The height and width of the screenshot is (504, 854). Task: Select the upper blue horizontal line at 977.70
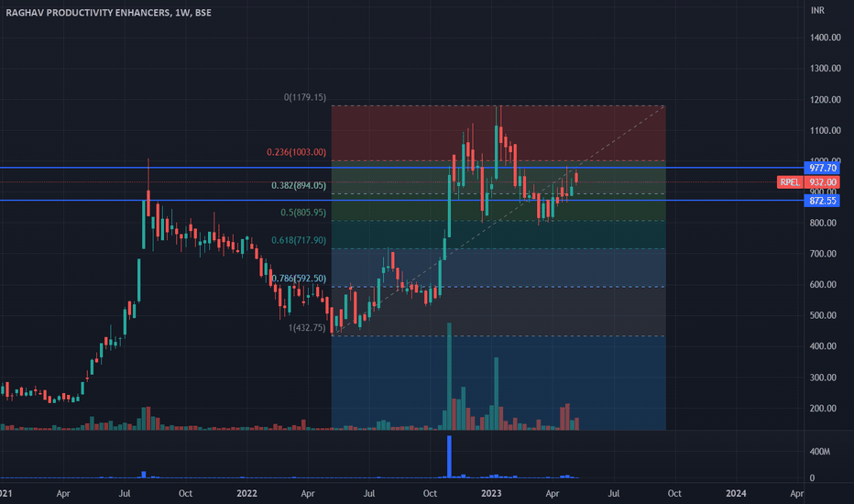pyautogui.click(x=402, y=168)
